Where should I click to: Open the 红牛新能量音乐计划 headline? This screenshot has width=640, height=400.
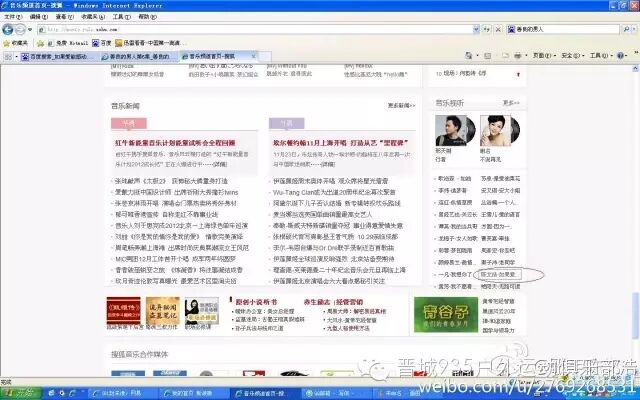point(175,143)
